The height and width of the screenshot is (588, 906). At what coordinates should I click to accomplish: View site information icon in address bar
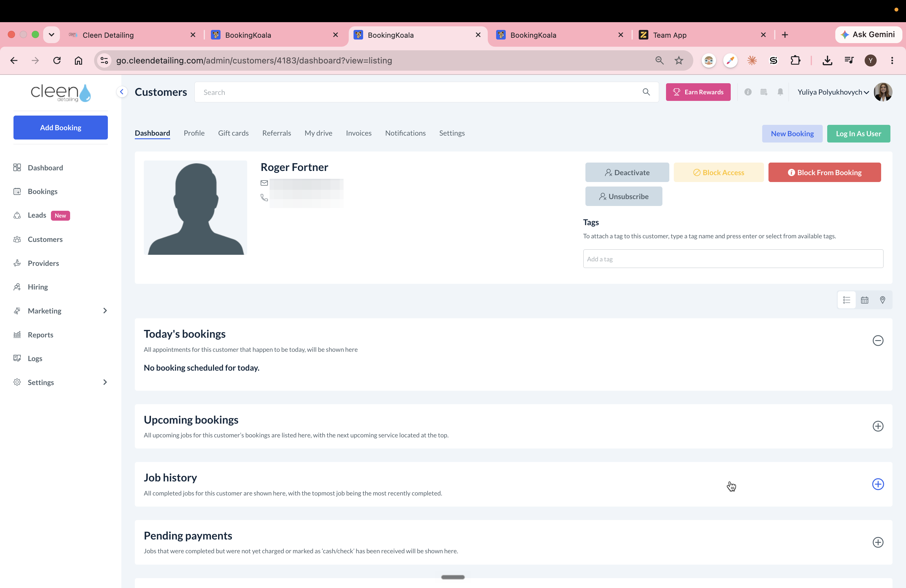tap(104, 60)
